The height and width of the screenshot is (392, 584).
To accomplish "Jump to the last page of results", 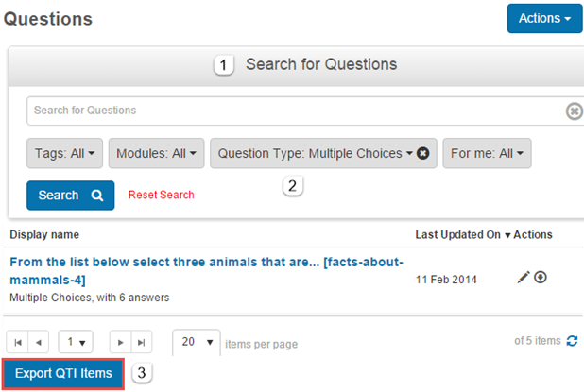I will pyautogui.click(x=140, y=342).
